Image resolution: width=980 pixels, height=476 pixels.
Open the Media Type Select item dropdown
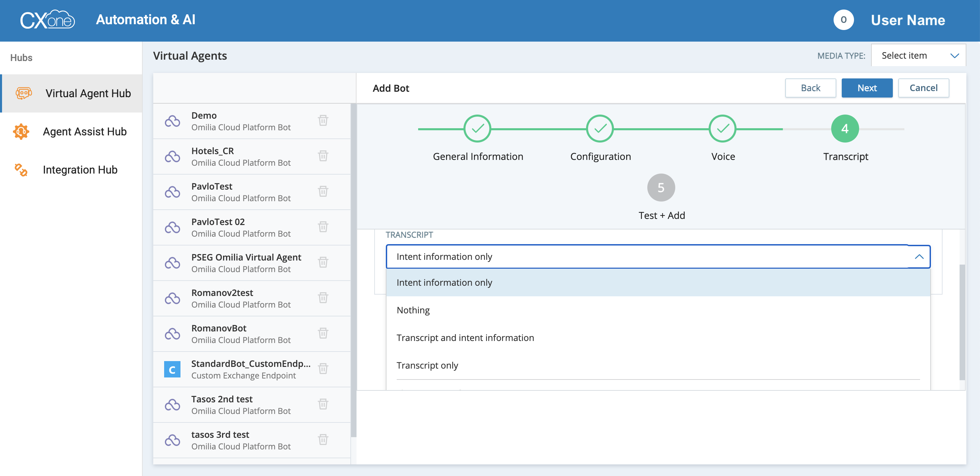[918, 56]
